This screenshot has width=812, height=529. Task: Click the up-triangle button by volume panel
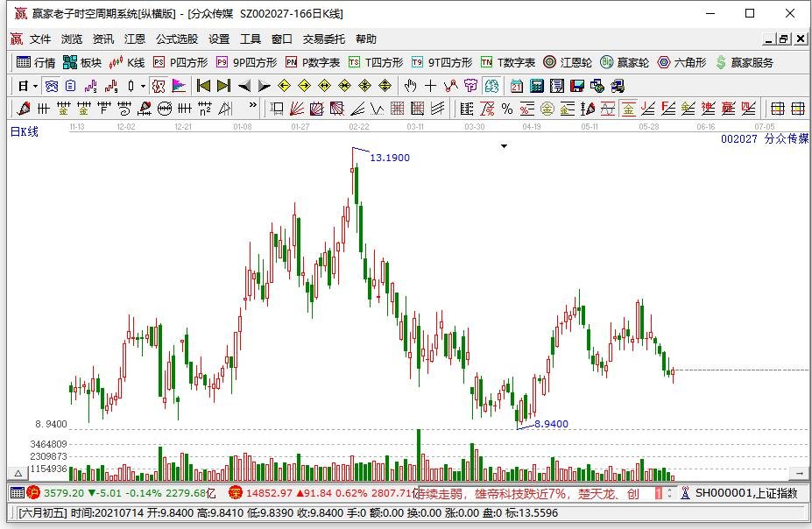coord(18,473)
